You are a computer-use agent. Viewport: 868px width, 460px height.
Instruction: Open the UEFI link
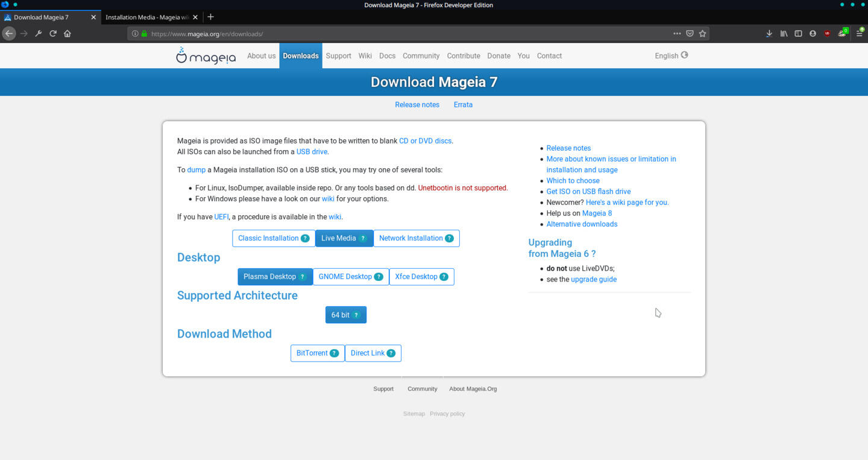[x=221, y=217]
